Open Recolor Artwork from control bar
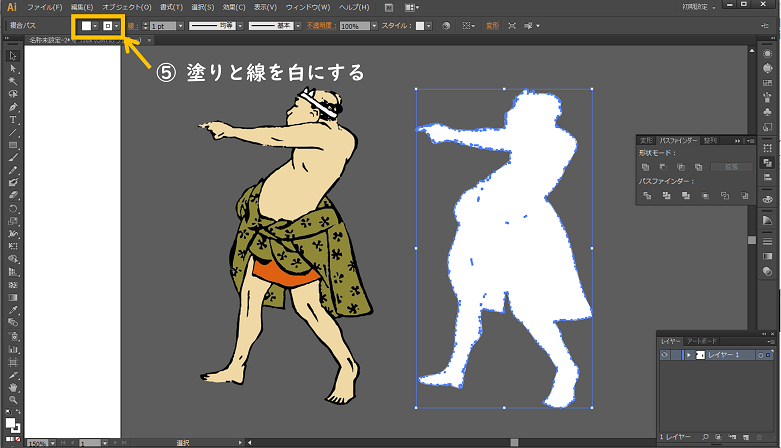 (x=446, y=26)
